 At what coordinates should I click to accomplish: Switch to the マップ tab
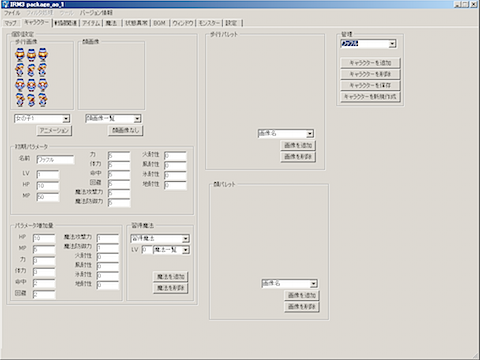point(11,23)
